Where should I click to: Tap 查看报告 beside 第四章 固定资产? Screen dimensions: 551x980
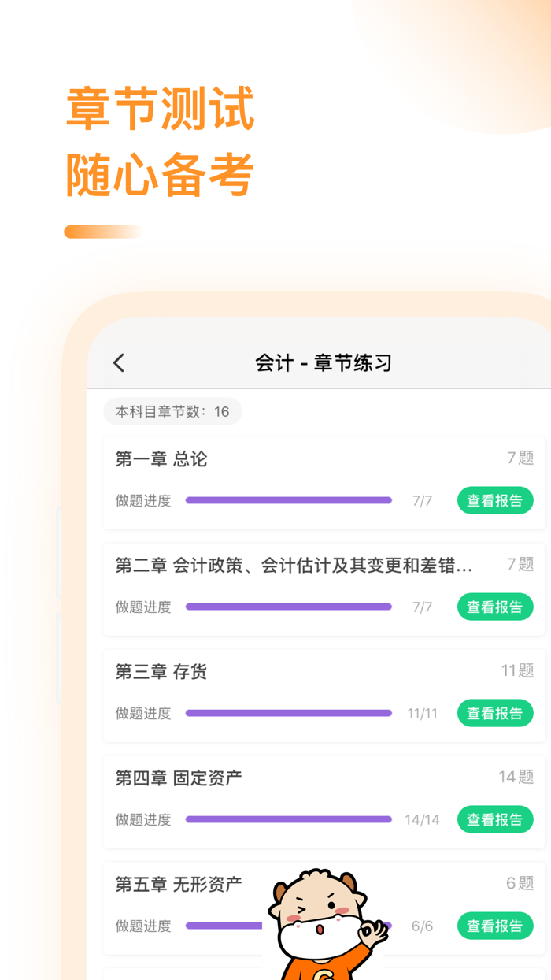click(495, 819)
